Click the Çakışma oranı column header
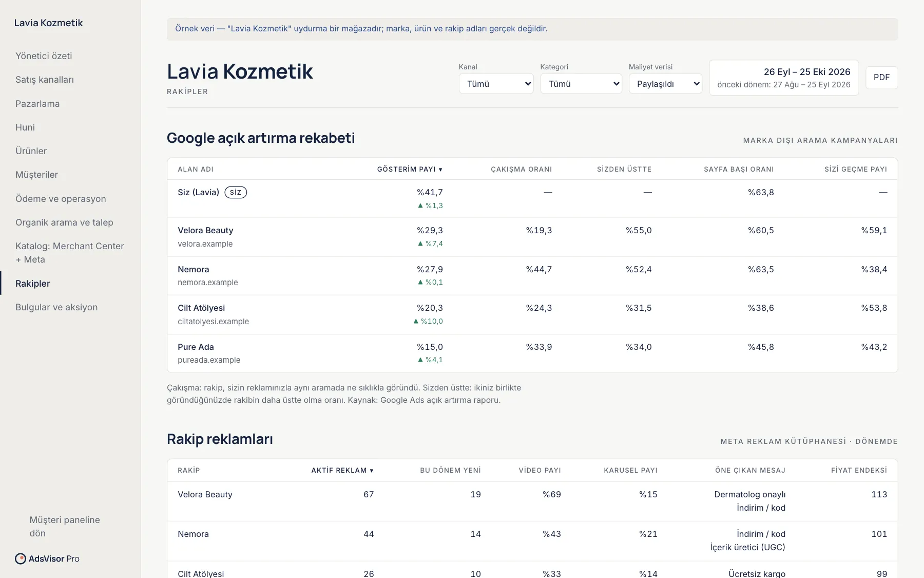 pos(522,169)
